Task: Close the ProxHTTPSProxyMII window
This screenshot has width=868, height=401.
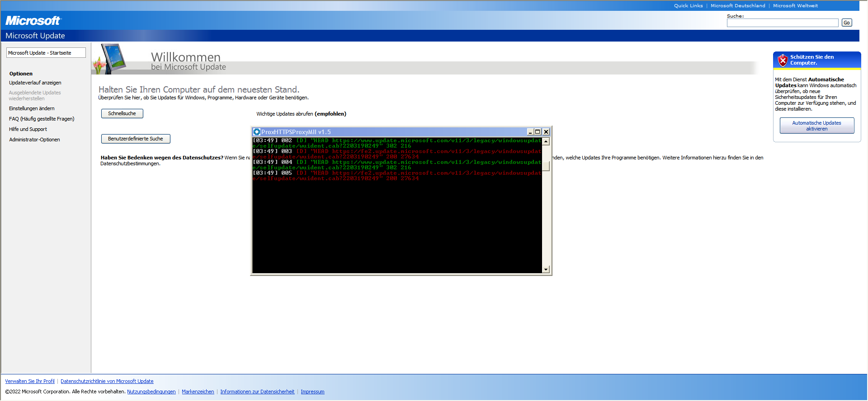Action: [546, 132]
